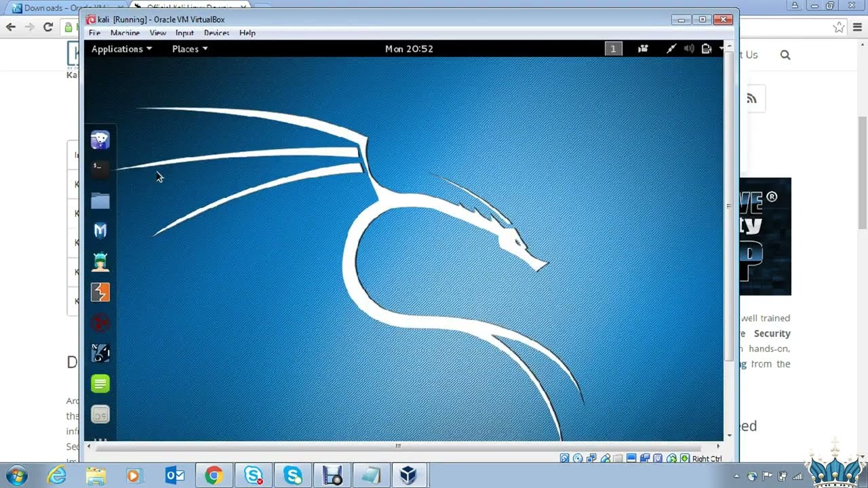Switch to VirtualBox from the taskbar

(408, 476)
